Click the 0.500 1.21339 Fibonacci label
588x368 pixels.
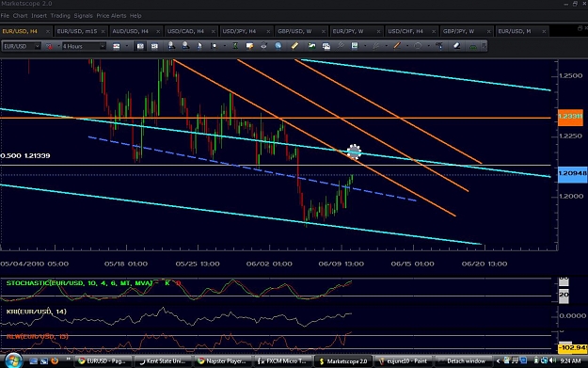coord(25,155)
